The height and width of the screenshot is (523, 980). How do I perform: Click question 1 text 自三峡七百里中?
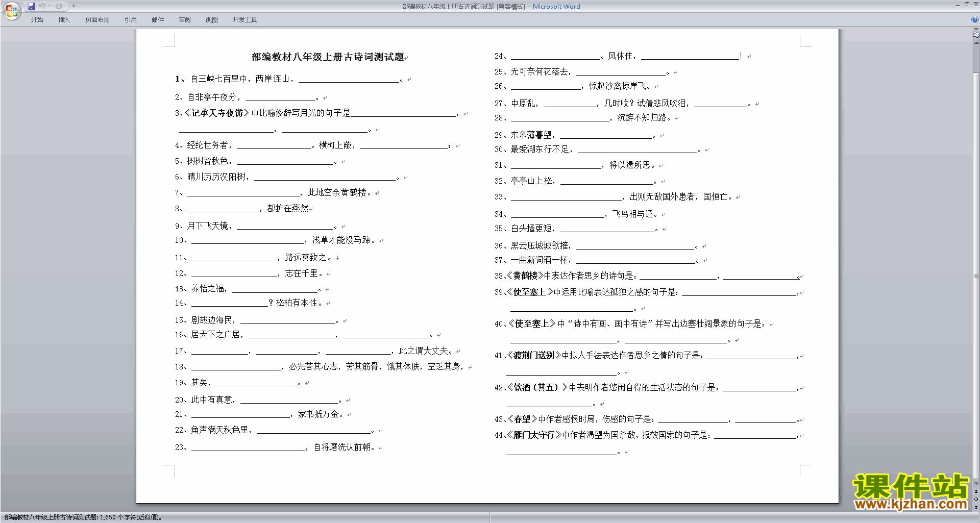click(x=219, y=79)
